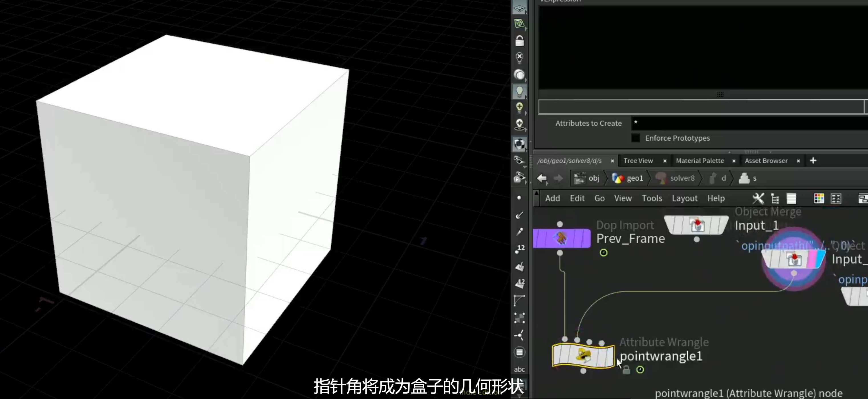Image resolution: width=868 pixels, height=399 pixels.
Task: Click the tree list view icon
Action: pos(775,199)
